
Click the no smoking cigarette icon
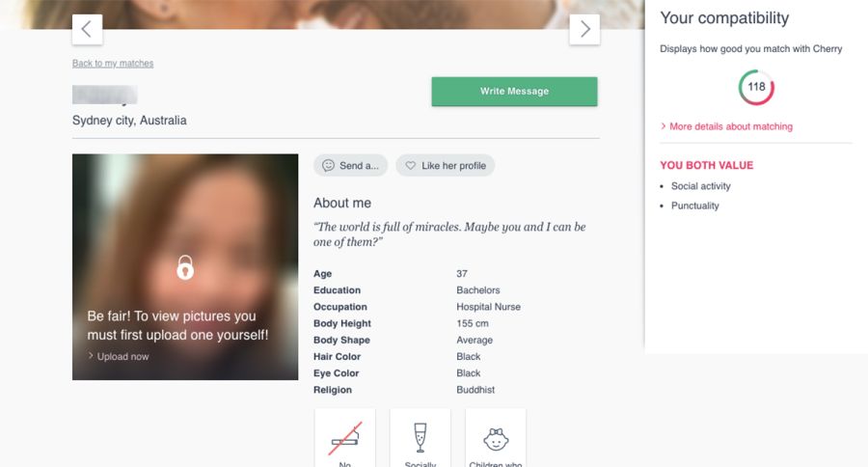pyautogui.click(x=345, y=438)
